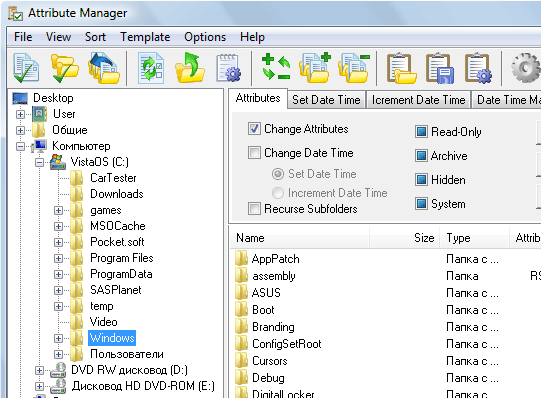Select the ConfigSetRoot row in file list
The height and width of the screenshot is (398, 541).
[x=287, y=344]
